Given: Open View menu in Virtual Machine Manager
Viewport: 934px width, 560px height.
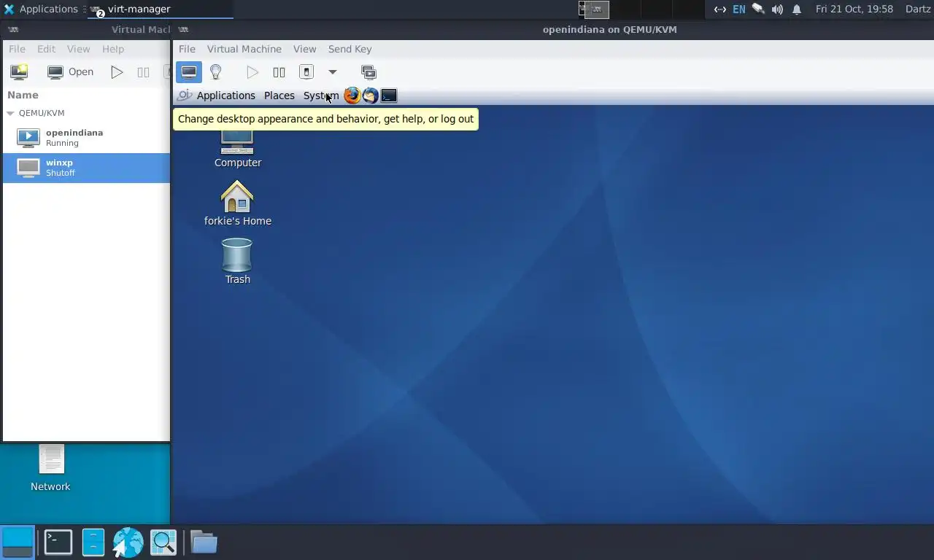Looking at the screenshot, I should [79, 49].
